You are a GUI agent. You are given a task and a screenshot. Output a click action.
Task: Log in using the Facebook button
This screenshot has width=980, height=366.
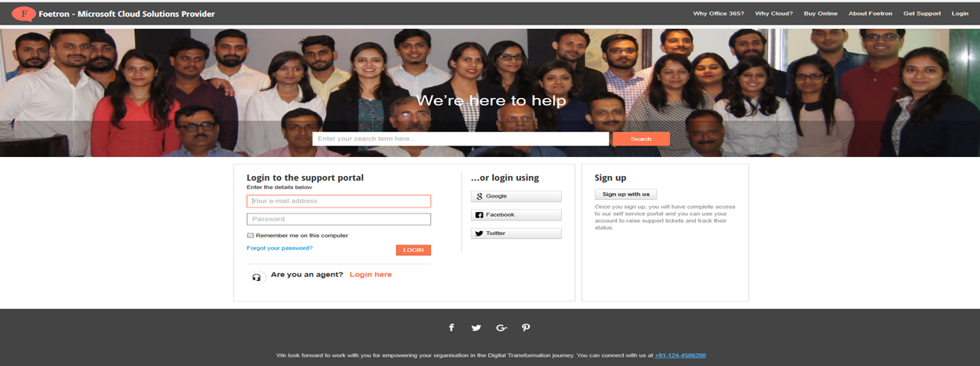516,215
